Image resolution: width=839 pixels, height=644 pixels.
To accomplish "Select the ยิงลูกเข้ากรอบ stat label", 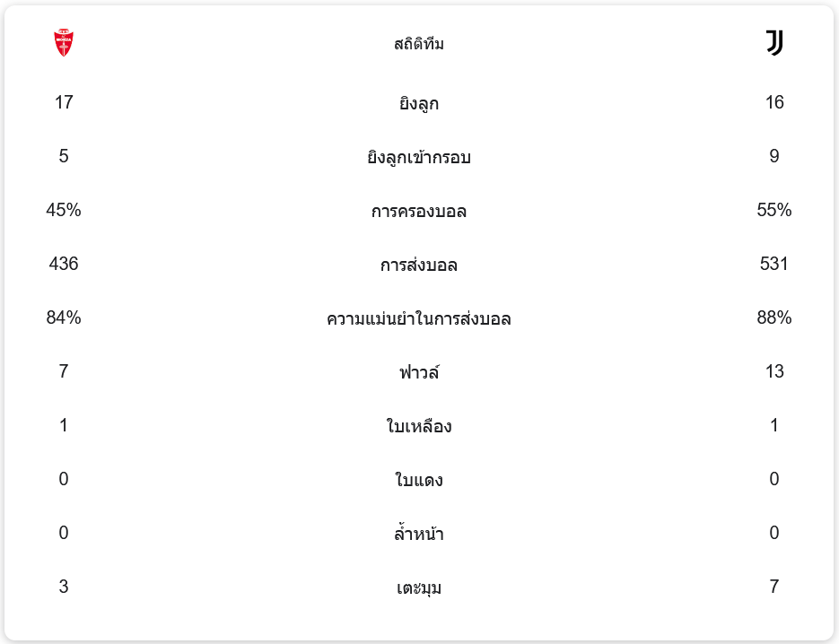I will [x=419, y=157].
